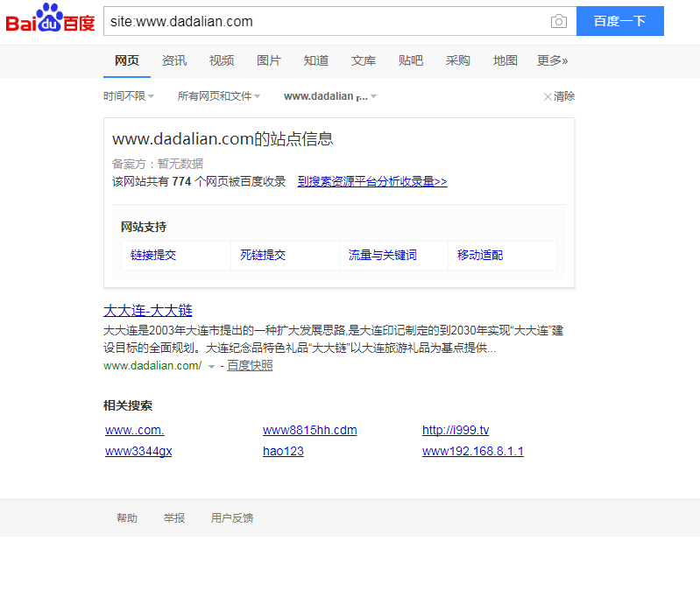Open the www.dadalian site filter dropdown
This screenshot has width=700, height=598.
click(x=330, y=96)
